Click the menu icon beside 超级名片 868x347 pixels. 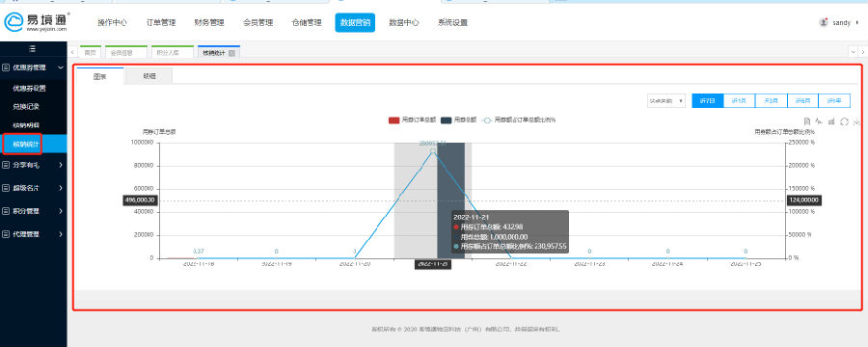pos(6,188)
